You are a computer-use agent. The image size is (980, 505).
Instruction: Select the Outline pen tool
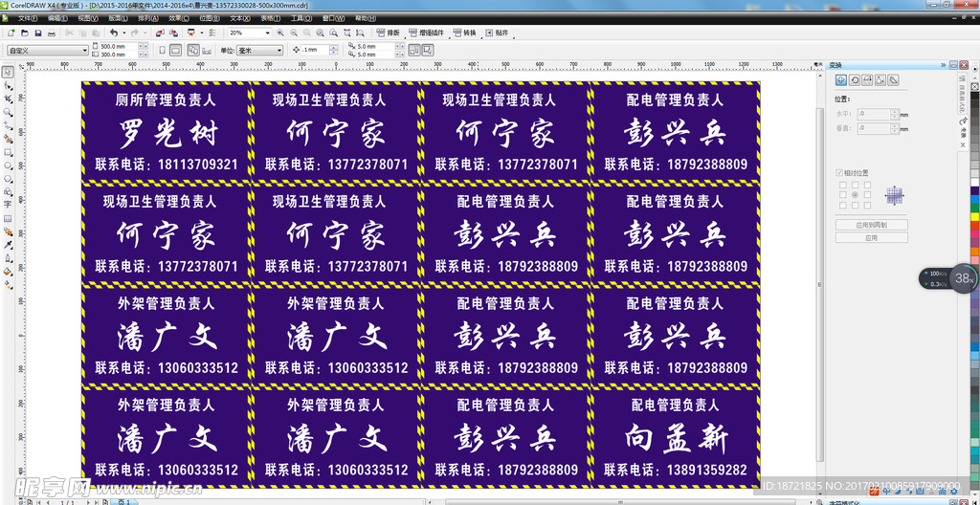(8, 257)
